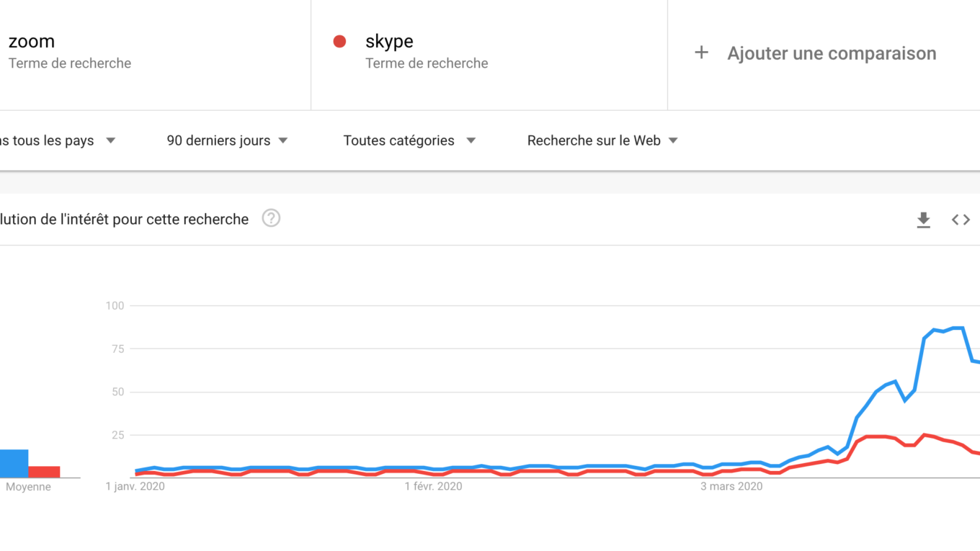Edit the skype search term
This screenshot has width=980, height=551.
[389, 42]
